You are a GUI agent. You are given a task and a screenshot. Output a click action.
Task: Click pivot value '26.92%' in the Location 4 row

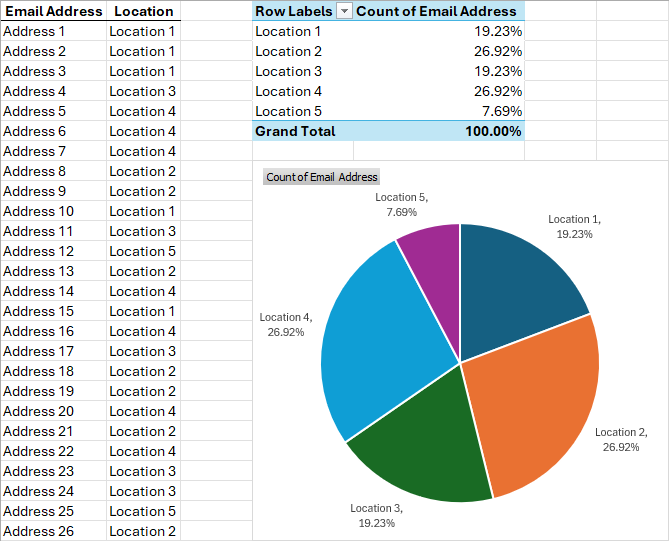[x=439, y=91]
